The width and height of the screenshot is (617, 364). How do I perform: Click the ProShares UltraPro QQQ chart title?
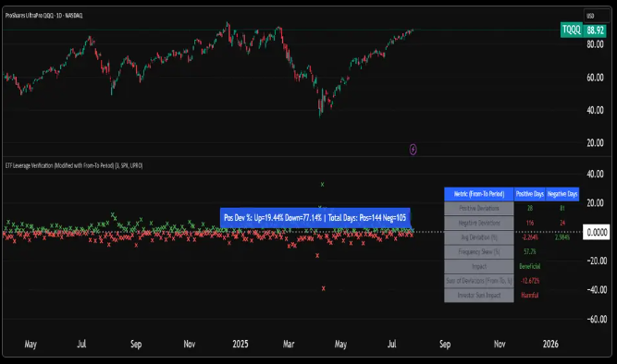[x=44, y=16]
